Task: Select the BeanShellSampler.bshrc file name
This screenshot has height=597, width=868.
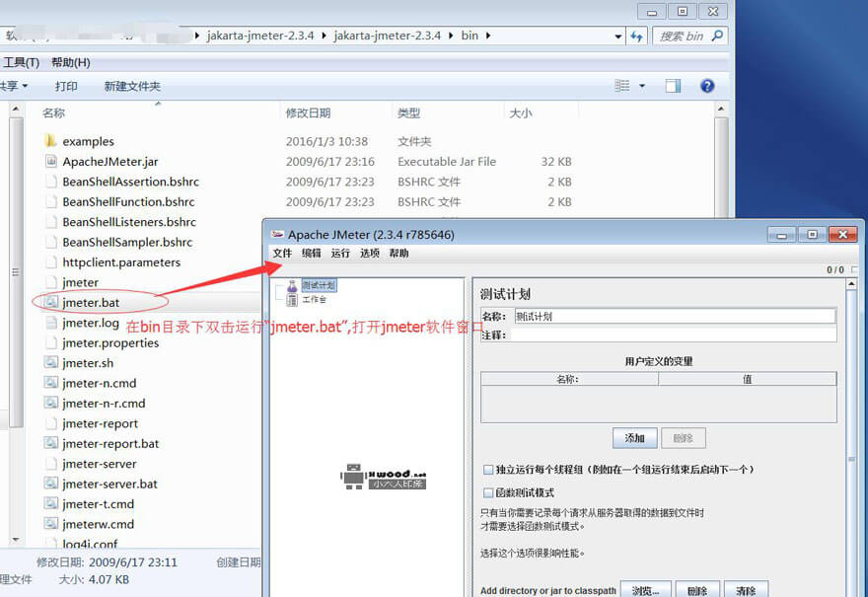Action: (x=127, y=242)
